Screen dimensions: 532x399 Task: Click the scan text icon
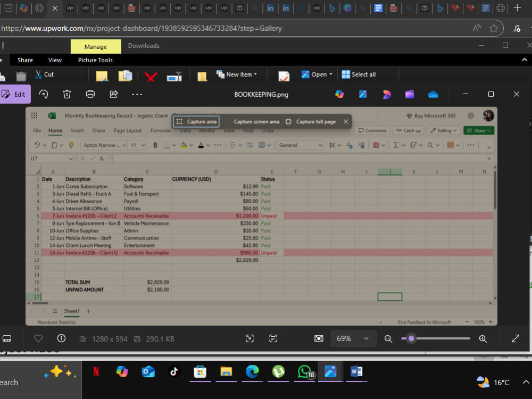pos(273,338)
